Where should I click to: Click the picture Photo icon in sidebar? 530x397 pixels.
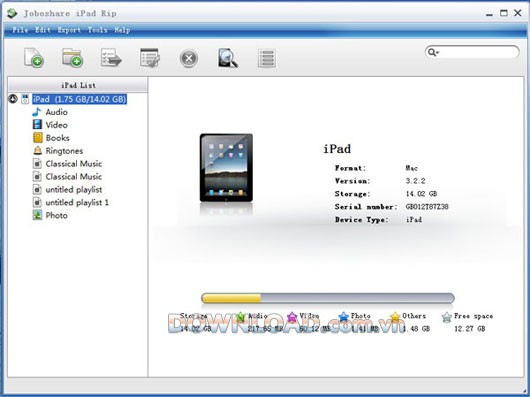37,215
